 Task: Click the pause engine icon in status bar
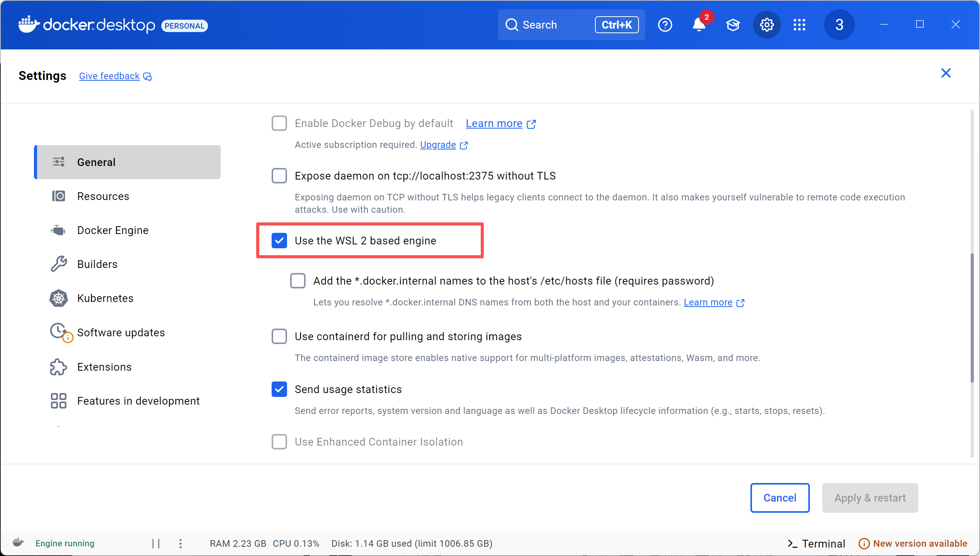[x=156, y=543]
